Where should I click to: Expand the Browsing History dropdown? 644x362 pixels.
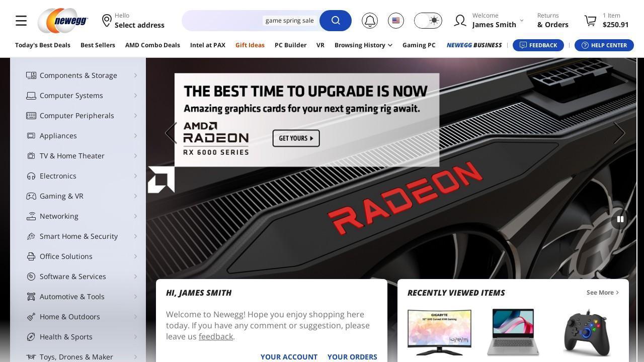tap(363, 45)
